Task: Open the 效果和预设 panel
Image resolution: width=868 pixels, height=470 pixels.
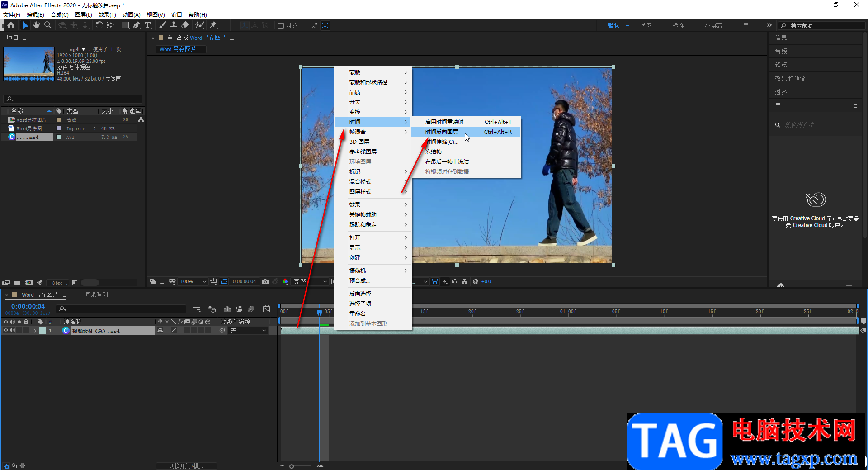Action: point(790,78)
